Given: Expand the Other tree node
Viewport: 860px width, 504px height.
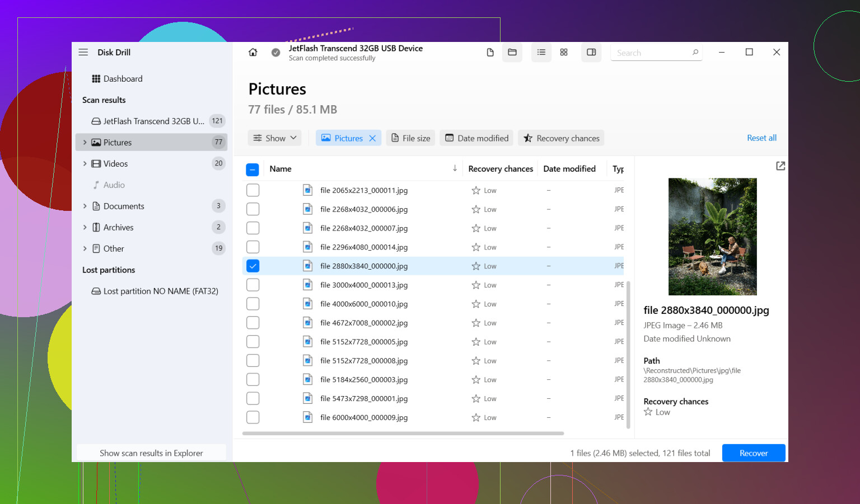Looking at the screenshot, I should [x=85, y=248].
